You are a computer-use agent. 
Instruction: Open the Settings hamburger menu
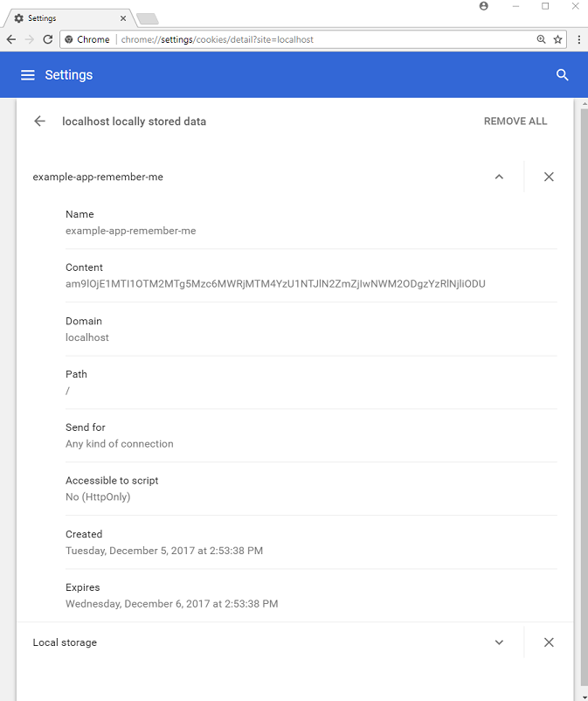click(x=28, y=75)
